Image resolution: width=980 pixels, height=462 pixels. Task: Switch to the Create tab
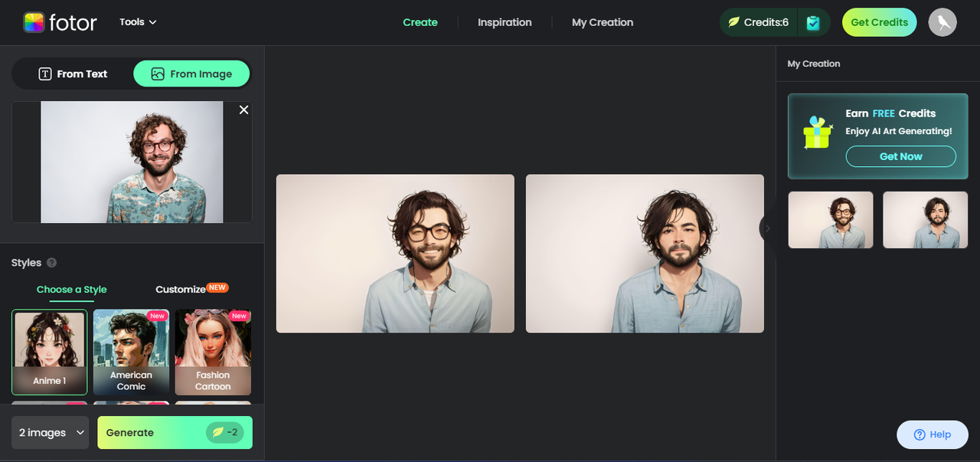coord(420,22)
